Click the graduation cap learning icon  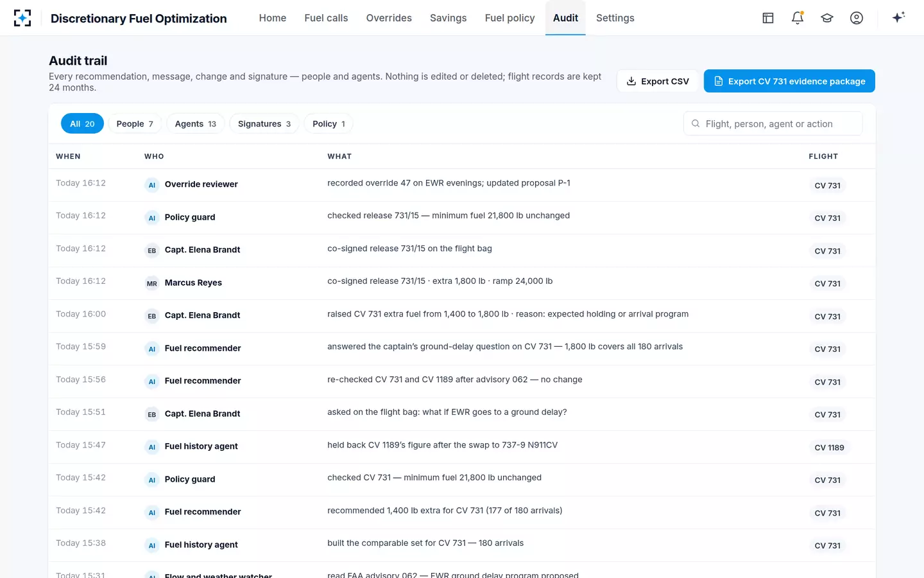click(x=827, y=18)
